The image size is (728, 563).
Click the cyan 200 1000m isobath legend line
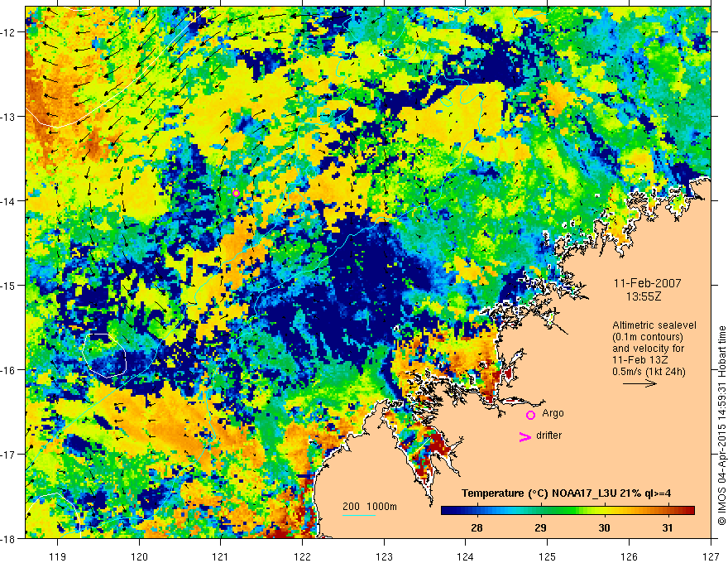click(x=359, y=515)
